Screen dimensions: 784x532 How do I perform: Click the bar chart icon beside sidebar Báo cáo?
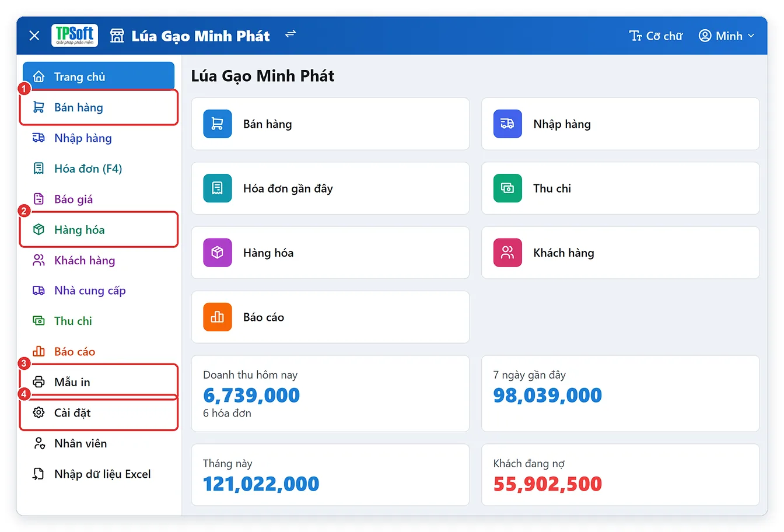tap(38, 351)
